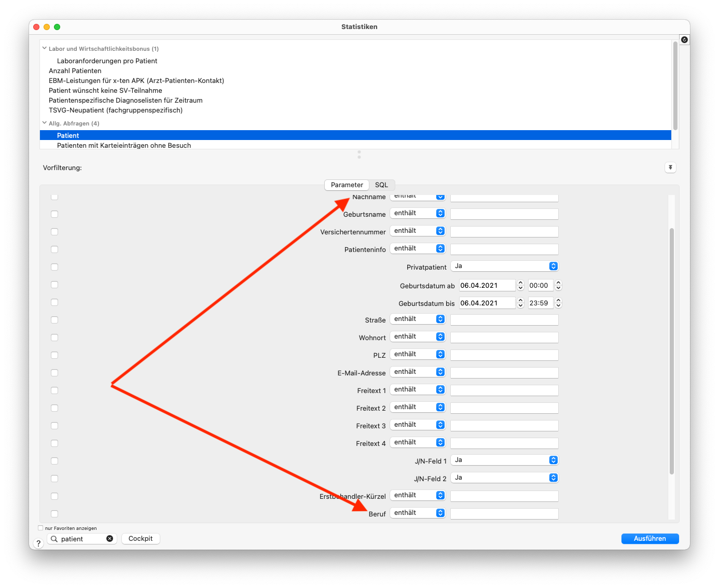Click the Geburtsdatum bis time stepper

(x=559, y=303)
